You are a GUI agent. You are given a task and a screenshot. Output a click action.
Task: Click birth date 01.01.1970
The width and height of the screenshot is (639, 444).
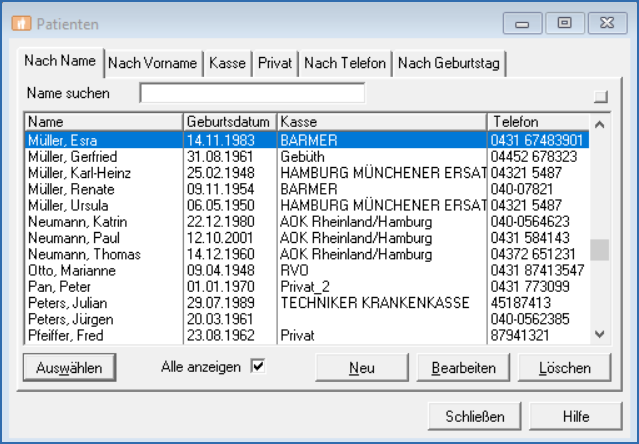point(220,287)
